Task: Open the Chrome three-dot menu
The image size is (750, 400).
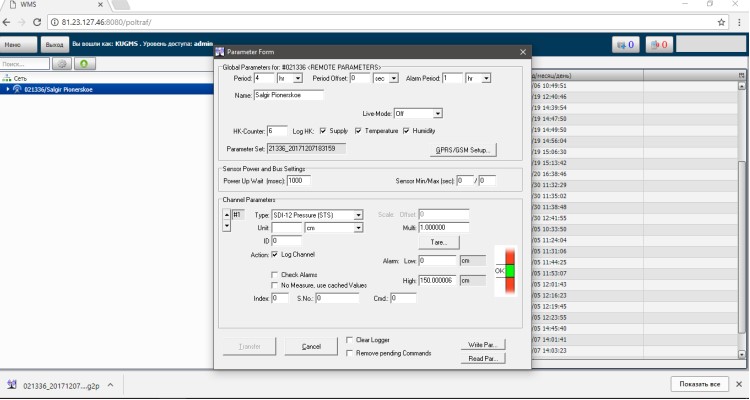Action: click(739, 22)
